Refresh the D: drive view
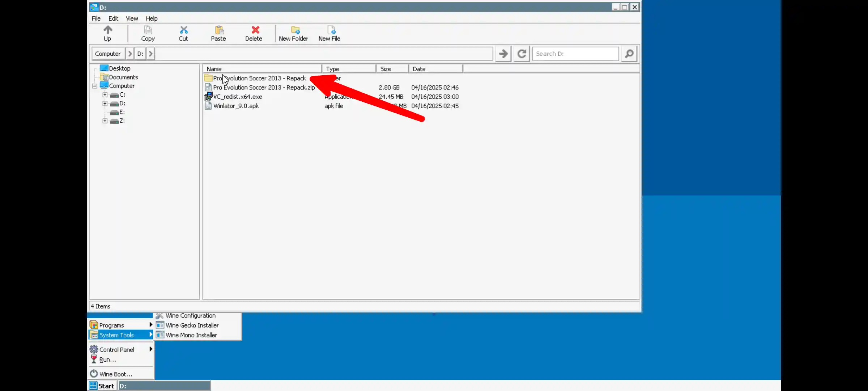The width and height of the screenshot is (868, 391). (521, 53)
